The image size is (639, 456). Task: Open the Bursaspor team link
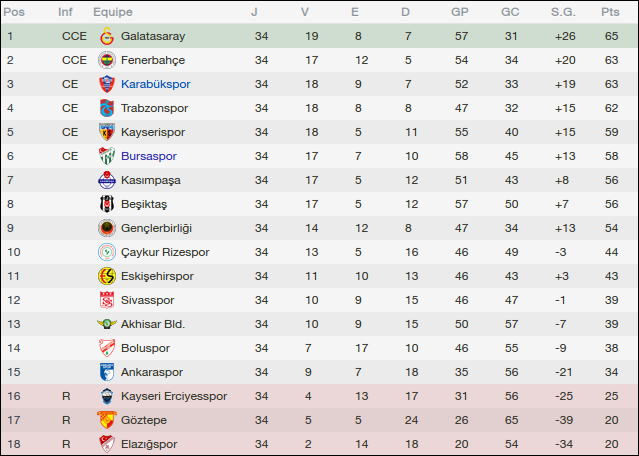[x=150, y=156]
